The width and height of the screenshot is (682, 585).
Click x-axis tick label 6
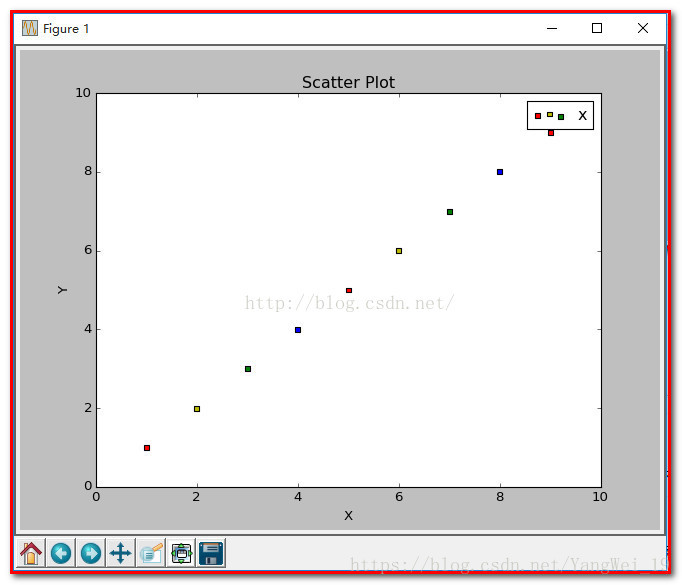tap(399, 497)
